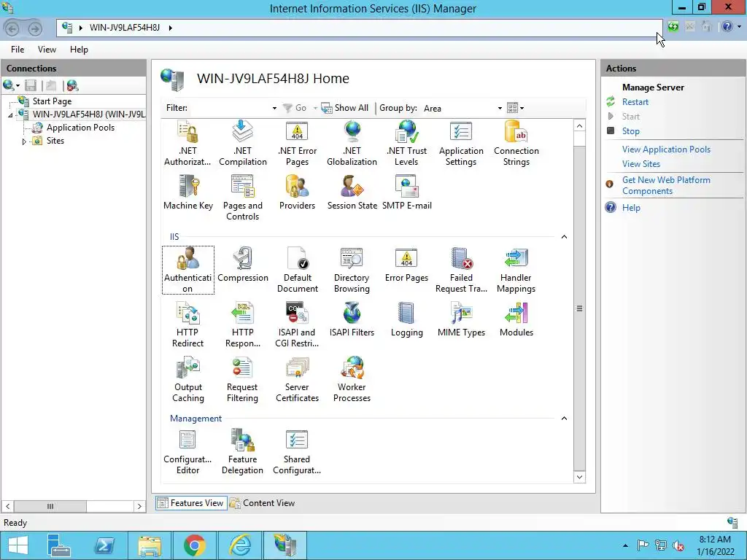Collapse the WIN-JV9LAF54H8J server node
The image size is (747, 560).
point(10,115)
